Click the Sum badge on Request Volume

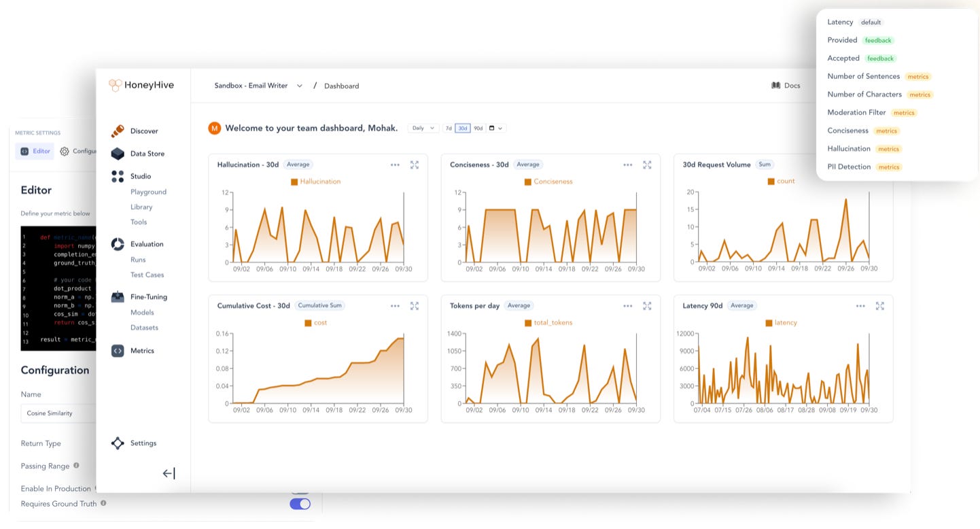[765, 165]
